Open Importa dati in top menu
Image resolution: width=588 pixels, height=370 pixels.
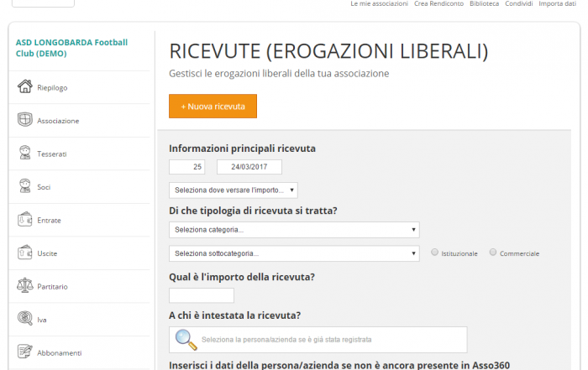[x=557, y=3]
